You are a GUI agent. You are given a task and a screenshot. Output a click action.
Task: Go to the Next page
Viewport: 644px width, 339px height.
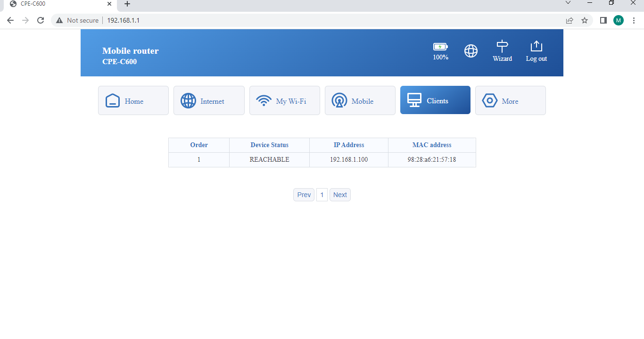click(x=340, y=195)
